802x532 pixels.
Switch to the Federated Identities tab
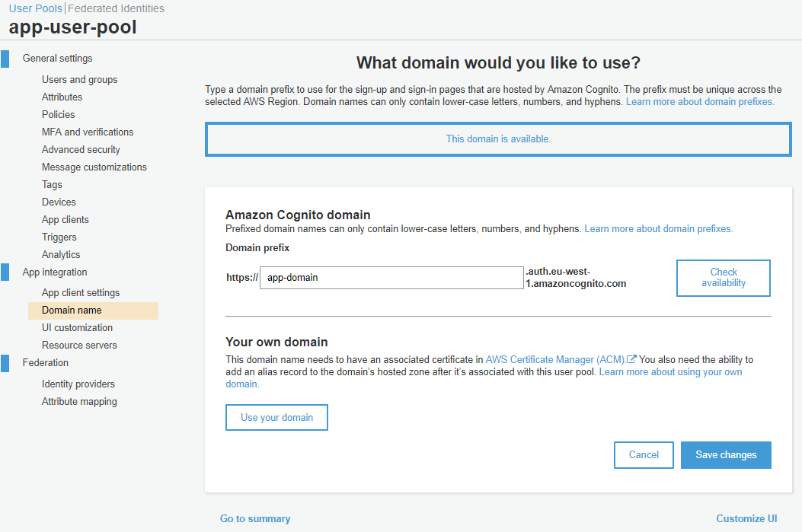[x=116, y=8]
